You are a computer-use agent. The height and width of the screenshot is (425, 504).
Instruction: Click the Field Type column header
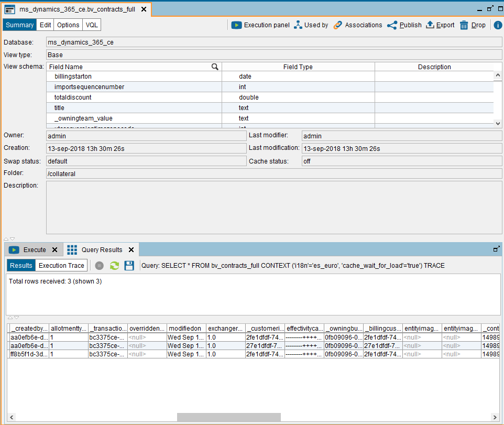298,67
